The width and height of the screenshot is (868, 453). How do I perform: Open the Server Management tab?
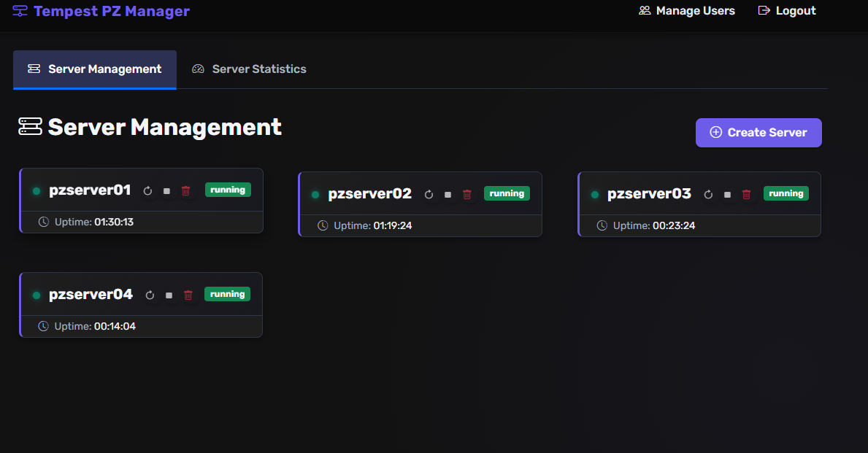pyautogui.click(x=95, y=69)
